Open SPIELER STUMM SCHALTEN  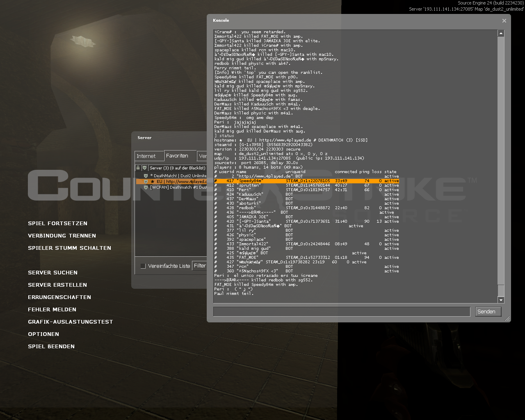[x=69, y=248]
